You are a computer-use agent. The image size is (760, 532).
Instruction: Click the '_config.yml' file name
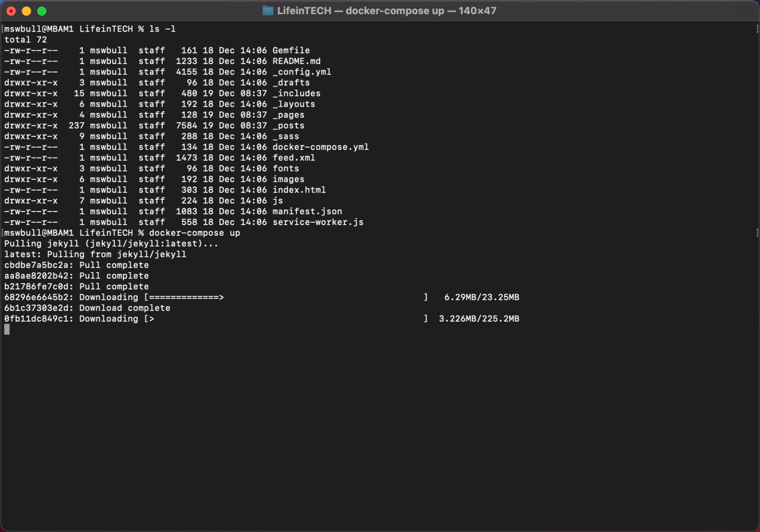[x=302, y=72]
